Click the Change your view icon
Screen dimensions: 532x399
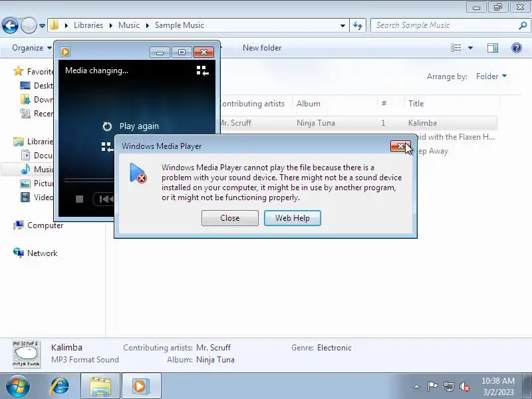[x=456, y=48]
